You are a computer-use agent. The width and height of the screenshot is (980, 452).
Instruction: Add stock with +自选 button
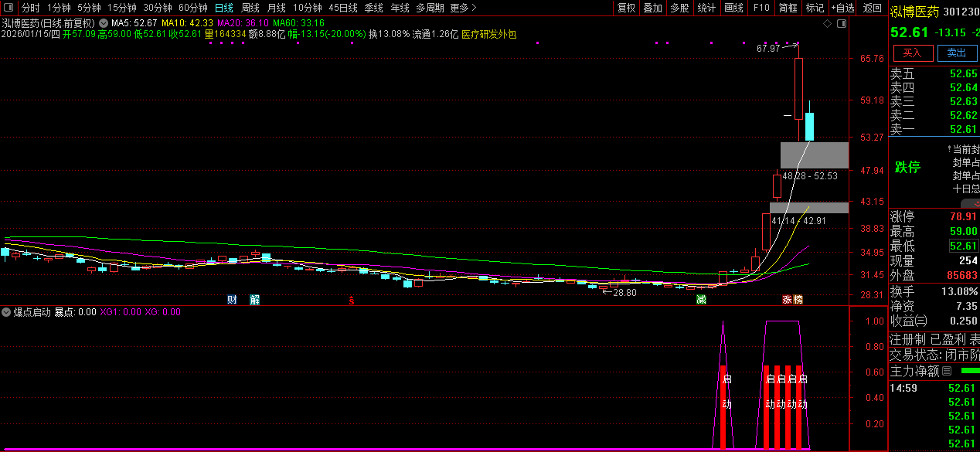coord(843,8)
